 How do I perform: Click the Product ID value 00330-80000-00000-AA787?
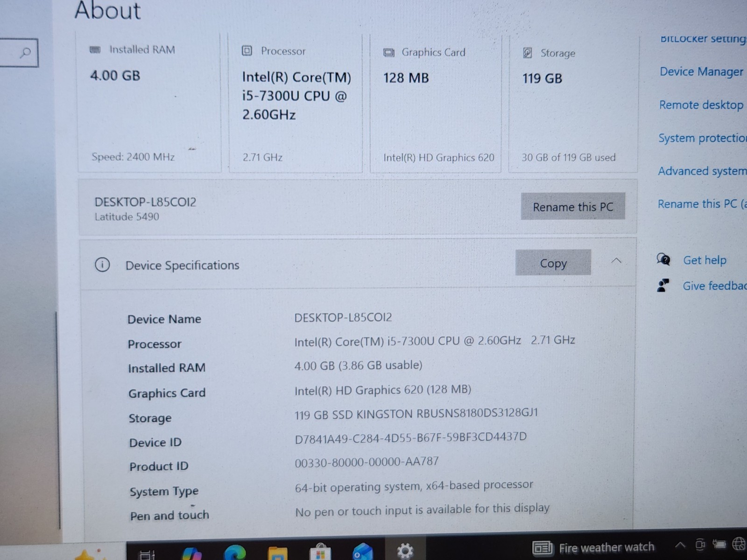(x=366, y=462)
